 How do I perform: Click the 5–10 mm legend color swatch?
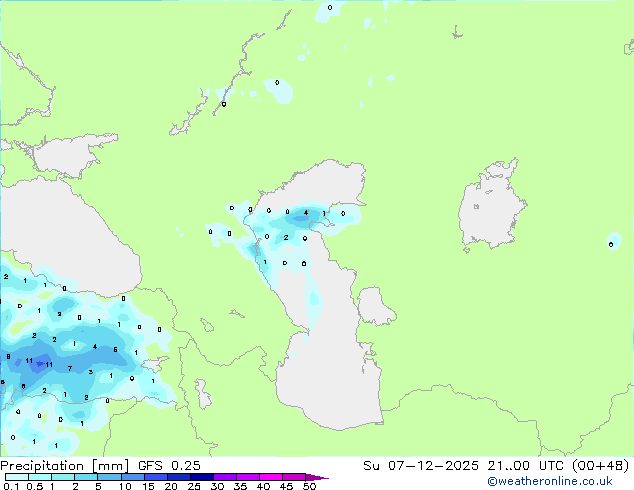109,477
